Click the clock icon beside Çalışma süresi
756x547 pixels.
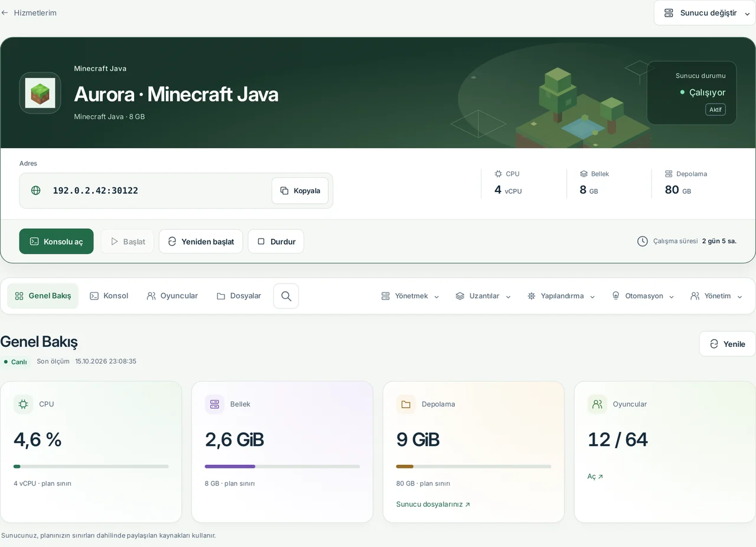(x=643, y=241)
